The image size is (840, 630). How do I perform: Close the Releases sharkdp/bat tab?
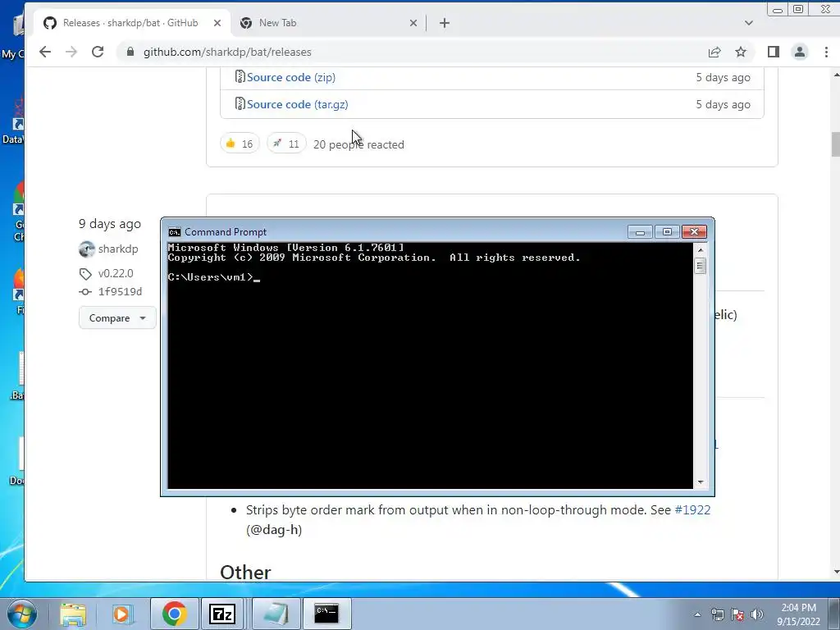click(x=217, y=23)
